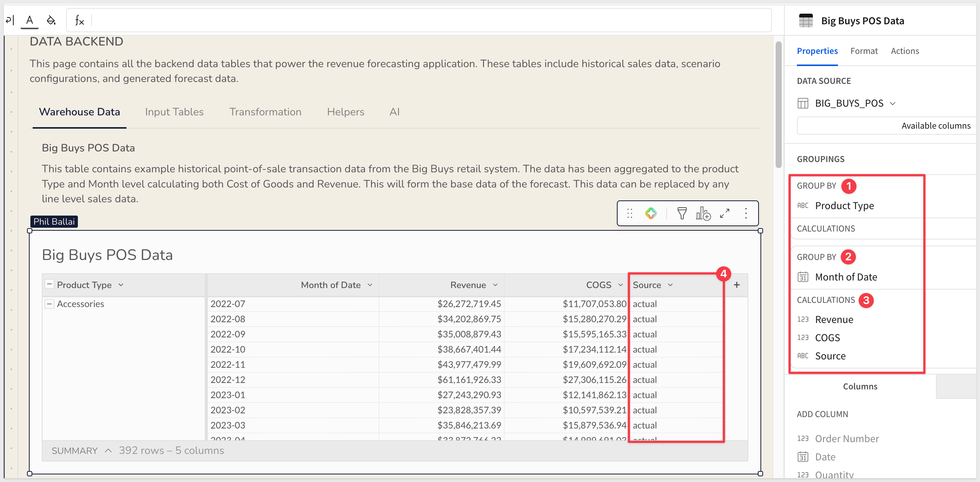
Task: Open the table more options menu
Action: [x=746, y=213]
